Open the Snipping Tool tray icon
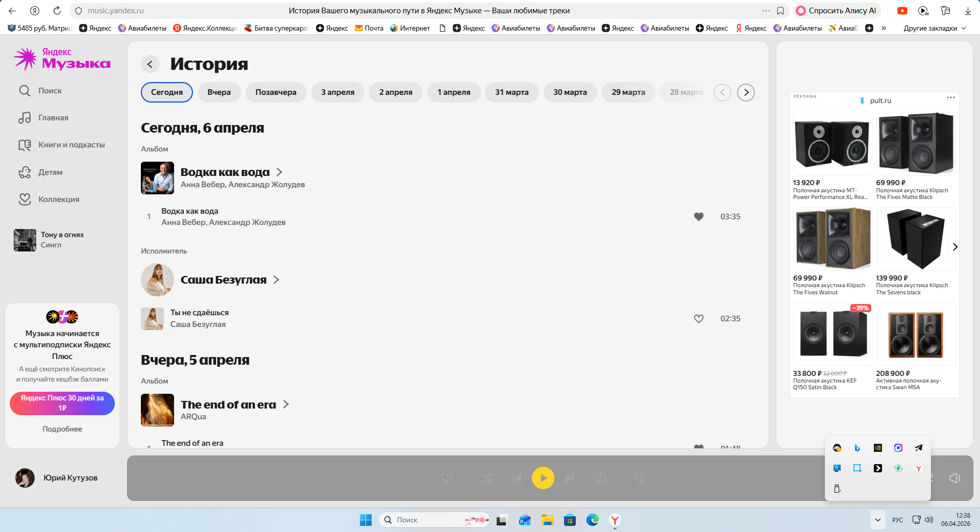The width and height of the screenshot is (980, 532). [x=857, y=468]
